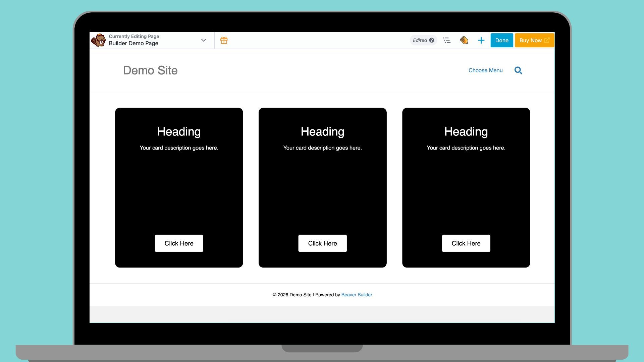
Task: Click the Demo Site title link
Action: coord(150,70)
